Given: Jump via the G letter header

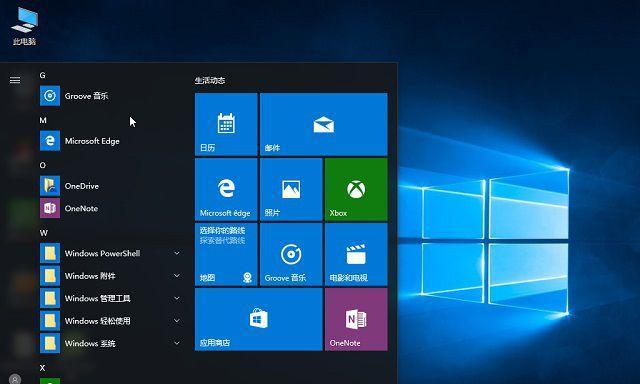Looking at the screenshot, I should pyautogui.click(x=42, y=75).
